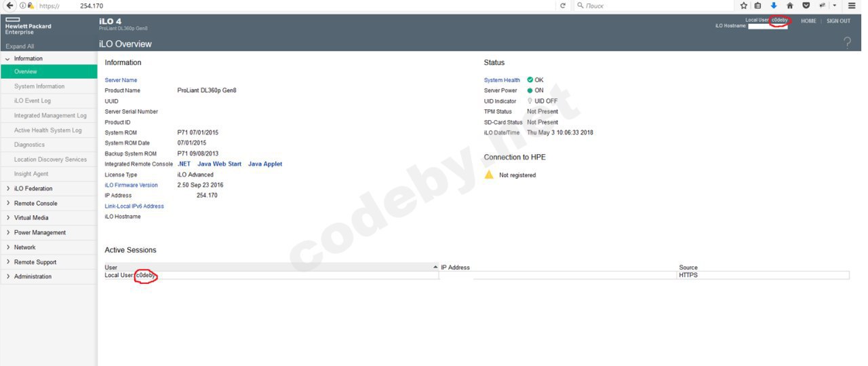The image size is (868, 366).
Task: Click iLO Date/Time value text
Action: 560,132
